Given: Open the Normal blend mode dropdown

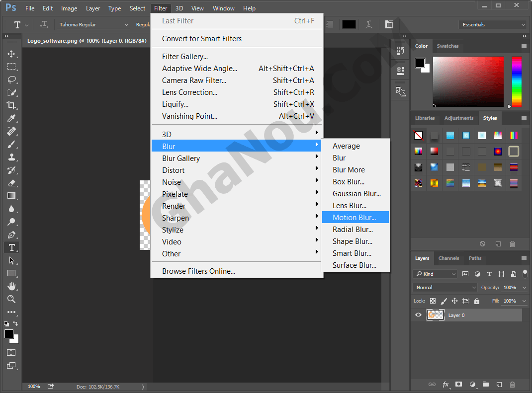Looking at the screenshot, I should click(x=445, y=287).
